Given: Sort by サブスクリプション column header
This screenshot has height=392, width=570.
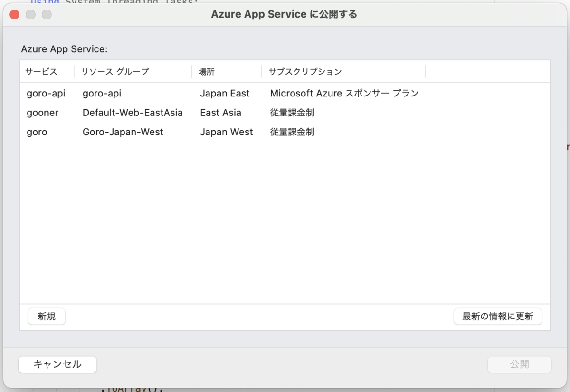Looking at the screenshot, I should pos(305,72).
